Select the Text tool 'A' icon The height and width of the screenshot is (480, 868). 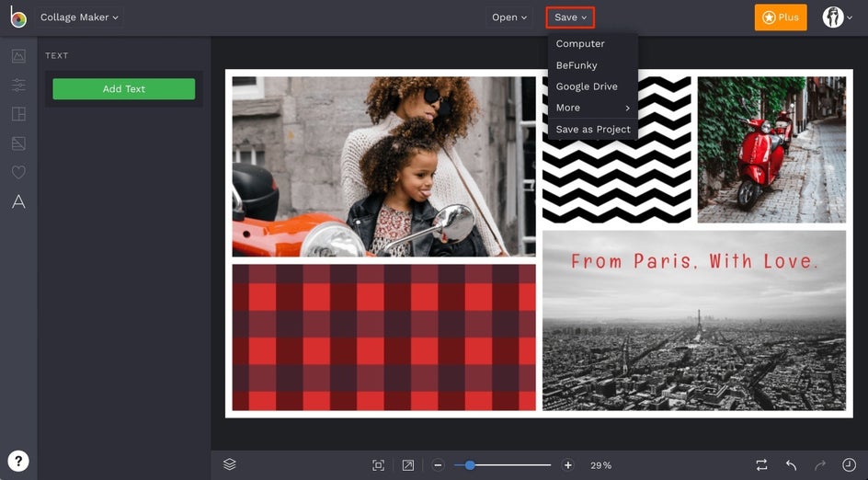click(x=18, y=202)
